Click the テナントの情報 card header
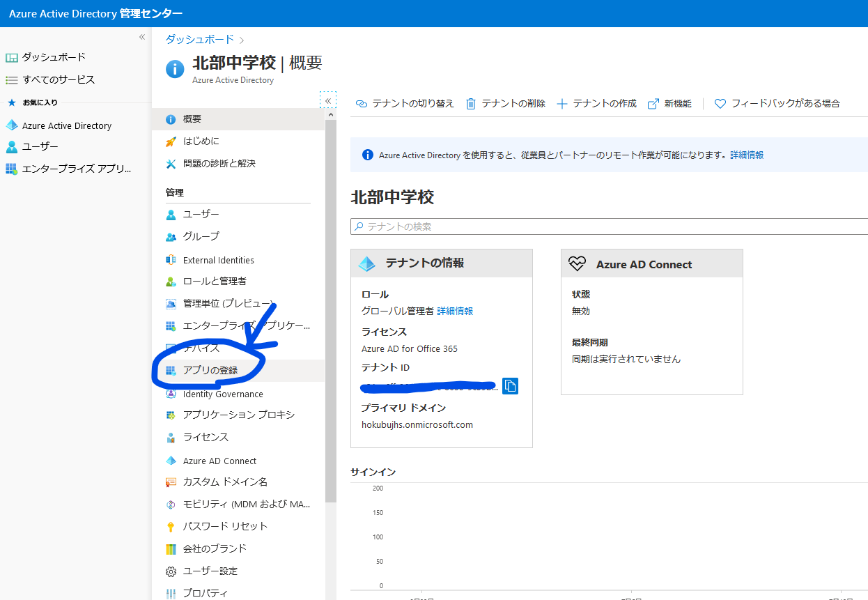Screen dimensions: 868x600 click(442, 263)
